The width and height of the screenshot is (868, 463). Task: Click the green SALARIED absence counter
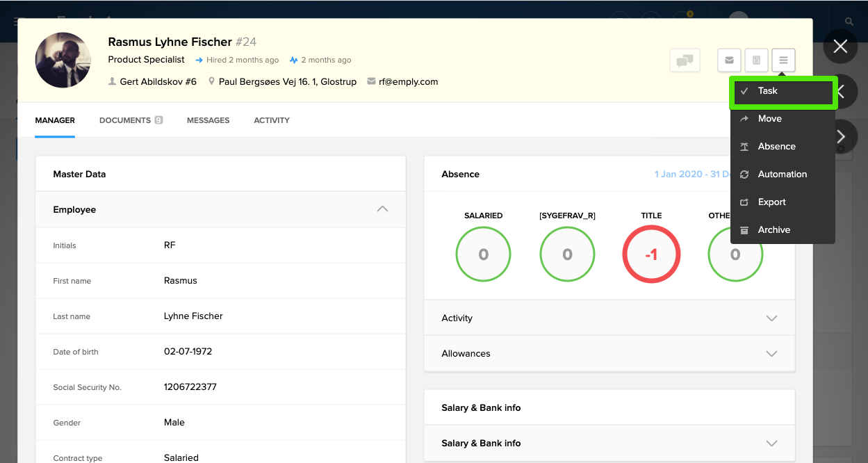[483, 254]
